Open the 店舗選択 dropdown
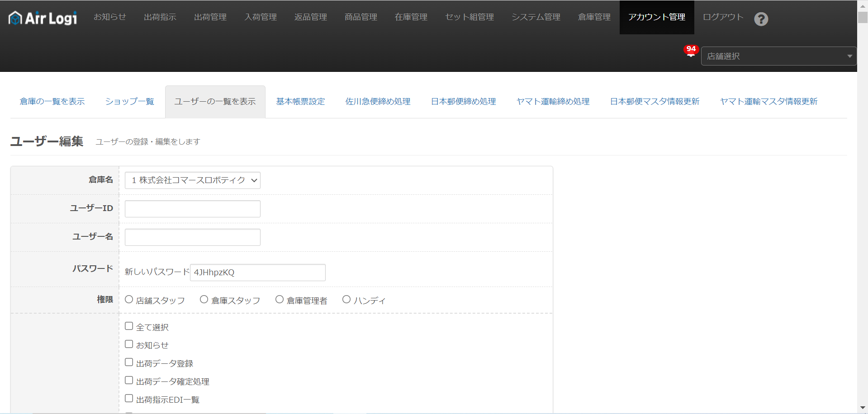 (x=778, y=56)
